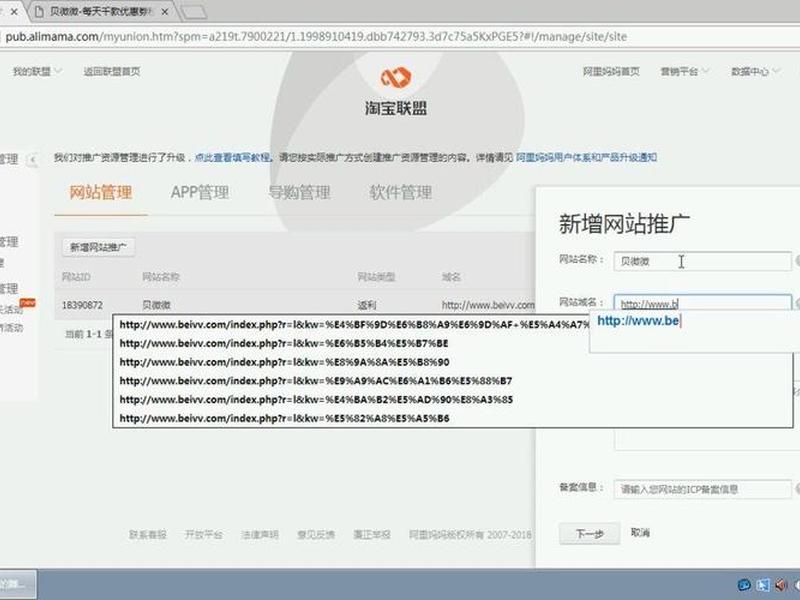
Task: Open the 阿里妈妈首页 link
Action: coord(611,71)
